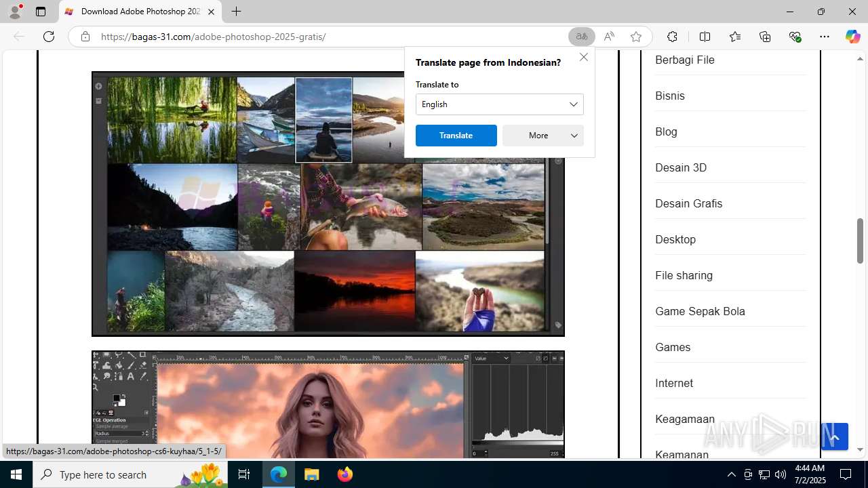
Task: Open Read aloud icon
Action: [609, 37]
